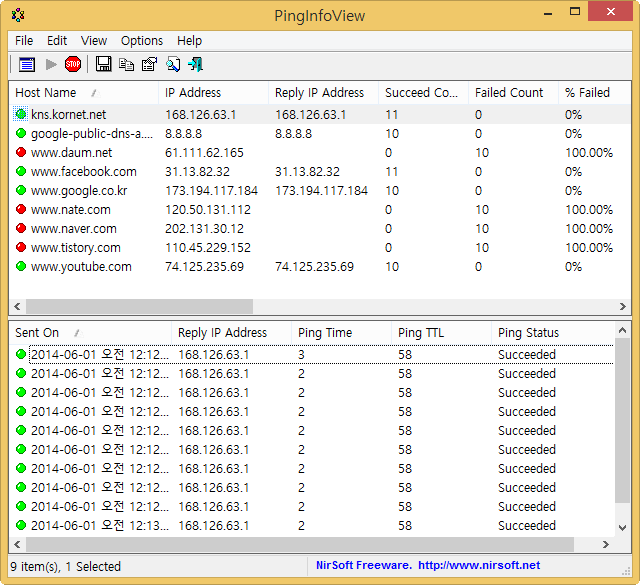Click the red STOP pinging icon

coord(73,64)
